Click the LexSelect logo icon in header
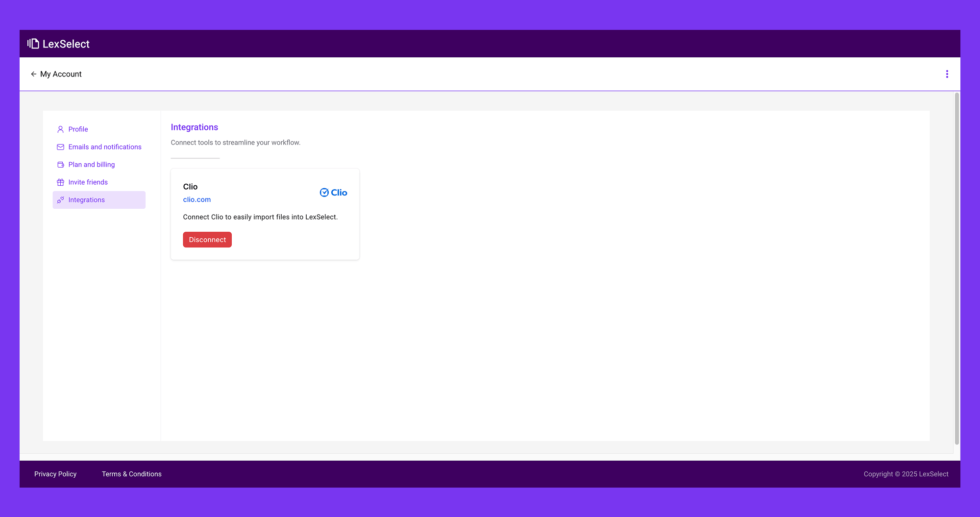The width and height of the screenshot is (980, 517). click(x=33, y=44)
